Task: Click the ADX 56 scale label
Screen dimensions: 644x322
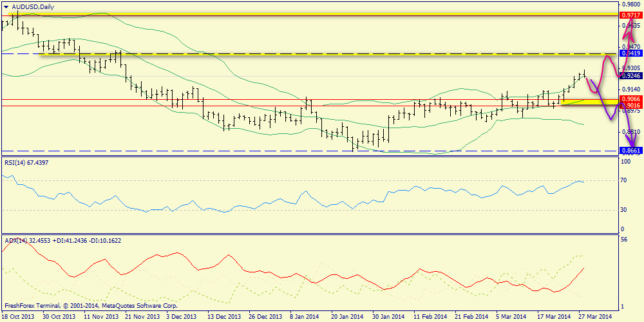Action: [624, 239]
